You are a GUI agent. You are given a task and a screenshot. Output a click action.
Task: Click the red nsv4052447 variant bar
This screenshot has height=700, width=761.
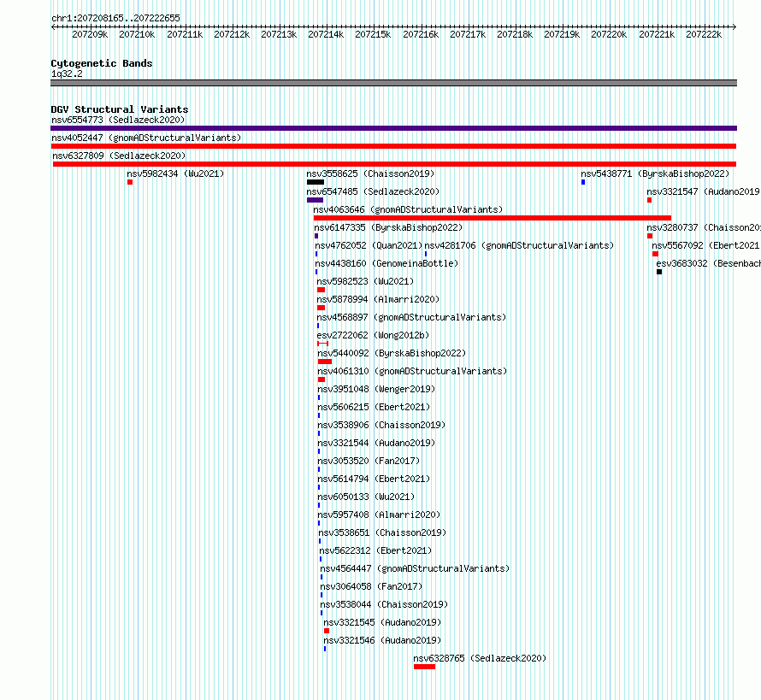pyautogui.click(x=393, y=146)
